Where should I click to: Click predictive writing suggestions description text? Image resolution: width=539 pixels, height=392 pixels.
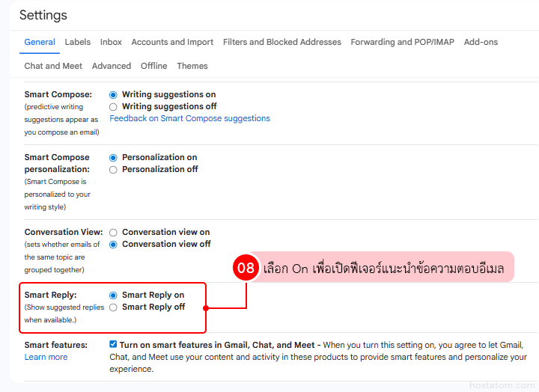tap(61, 120)
